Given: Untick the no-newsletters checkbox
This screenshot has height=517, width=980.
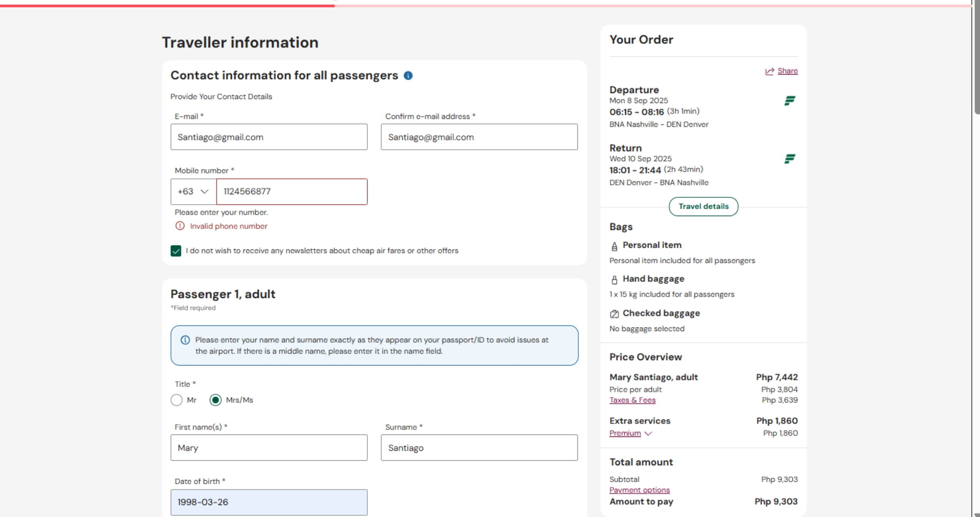Looking at the screenshot, I should [176, 251].
